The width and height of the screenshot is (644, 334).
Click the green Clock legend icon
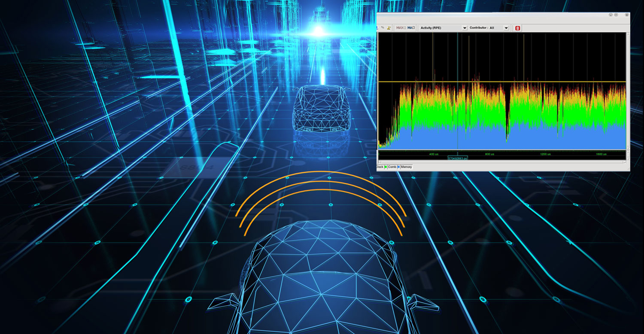[385, 167]
